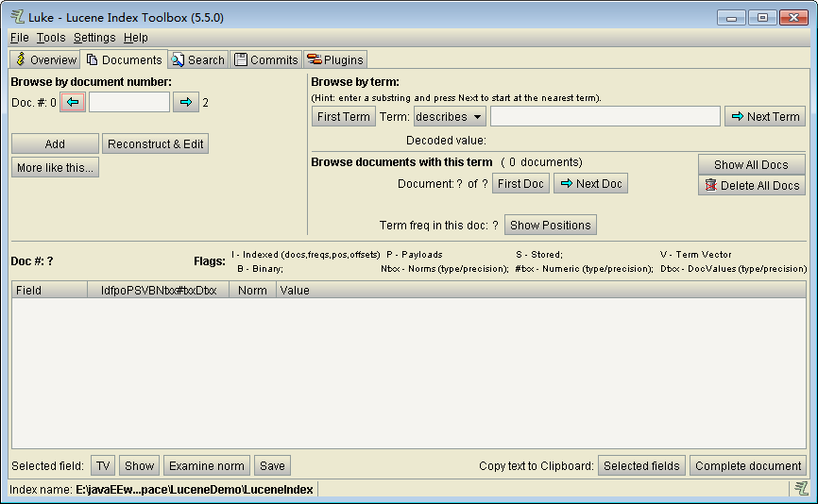Viewport: 818px width, 504px height.
Task: Open the Term field dropdown 'describes'
Action: click(450, 116)
